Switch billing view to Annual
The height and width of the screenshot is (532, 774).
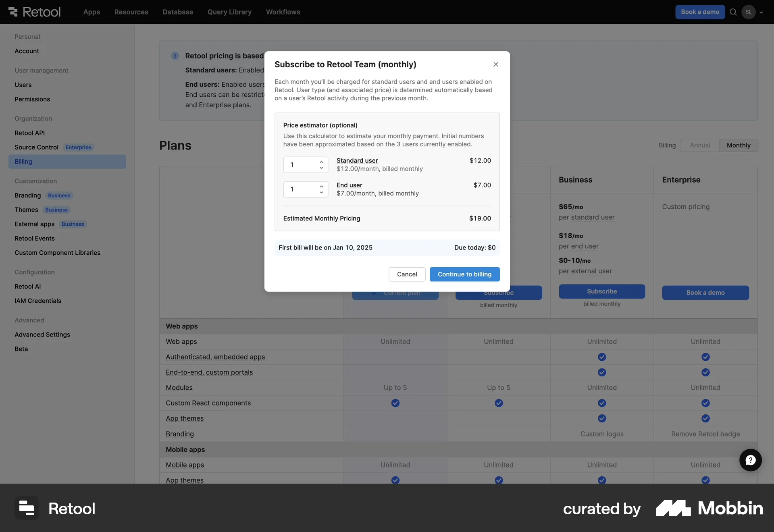[x=700, y=145]
